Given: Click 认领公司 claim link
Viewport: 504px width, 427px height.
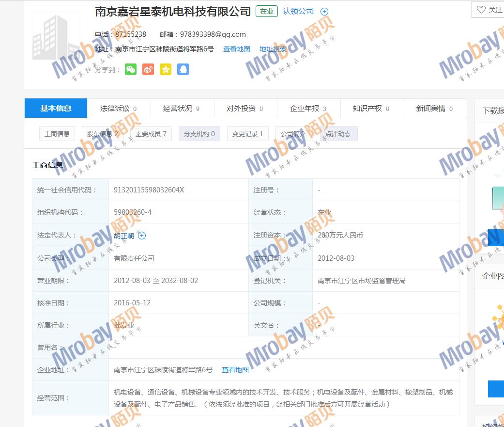Looking at the screenshot, I should pyautogui.click(x=298, y=11).
